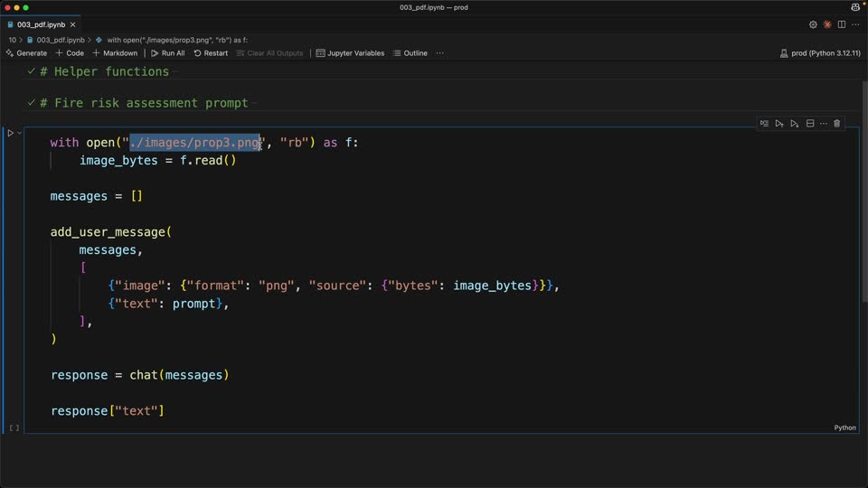The width and height of the screenshot is (868, 488).
Task: Click window title '003_pdf.ipynb — prod'
Action: (x=433, y=7)
